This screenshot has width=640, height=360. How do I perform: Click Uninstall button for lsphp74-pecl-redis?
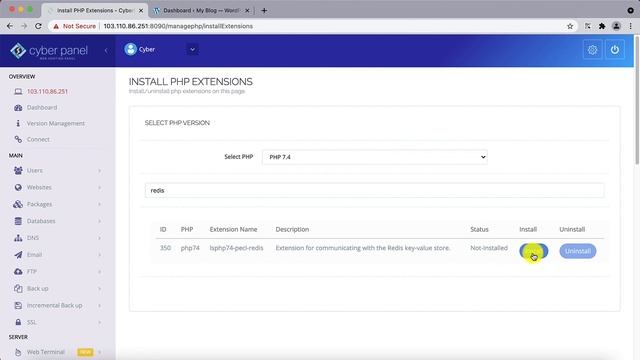(578, 251)
